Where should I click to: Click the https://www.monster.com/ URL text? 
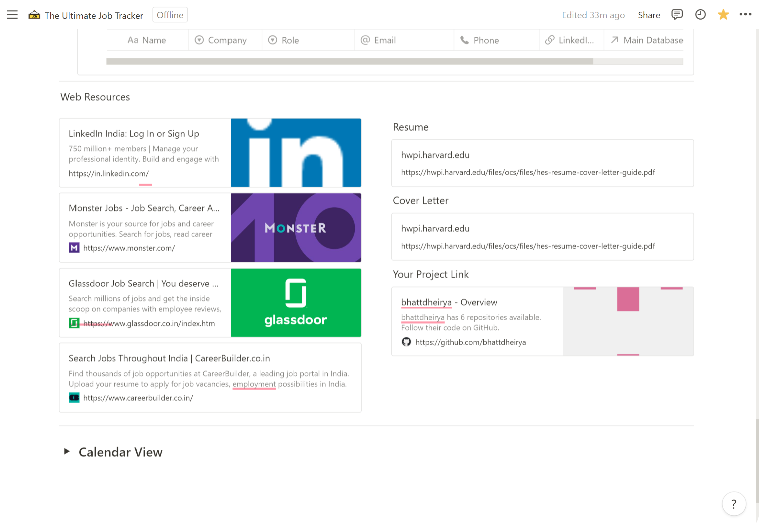tap(129, 248)
